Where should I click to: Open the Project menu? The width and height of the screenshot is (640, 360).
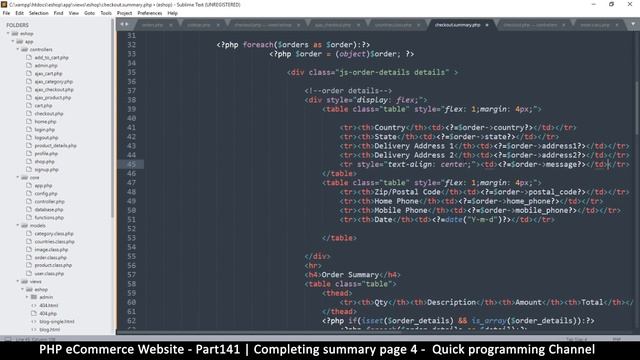[x=124, y=13]
